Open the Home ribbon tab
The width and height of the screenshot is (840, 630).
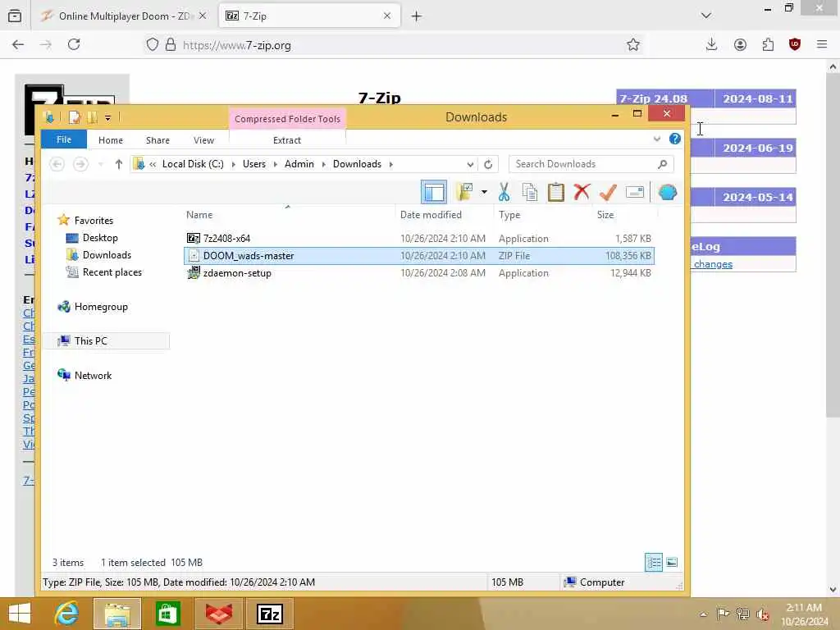(111, 139)
